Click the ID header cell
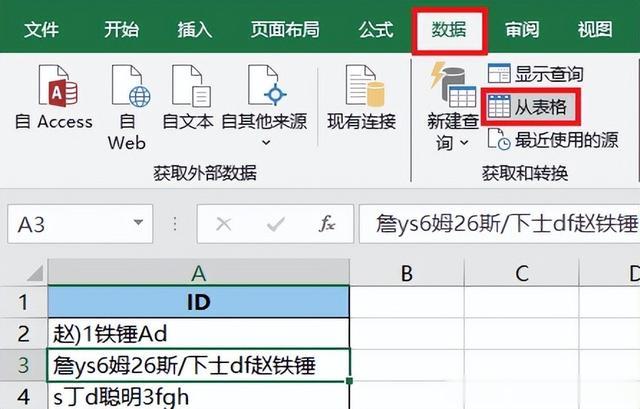640x409 pixels. [198, 302]
